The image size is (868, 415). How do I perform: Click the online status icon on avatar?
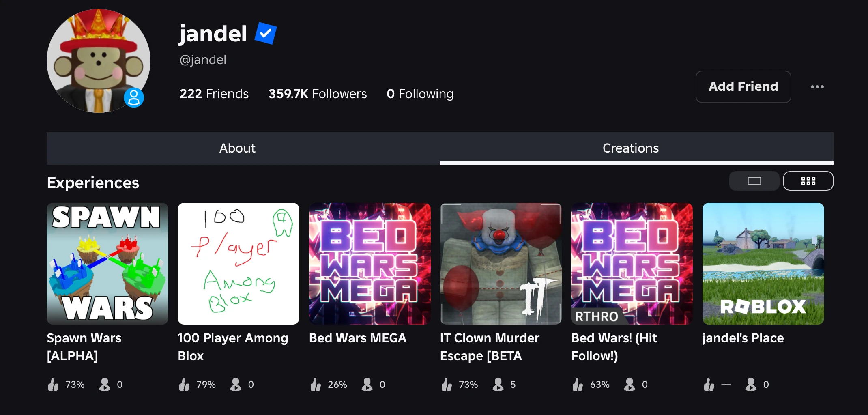pos(134,98)
